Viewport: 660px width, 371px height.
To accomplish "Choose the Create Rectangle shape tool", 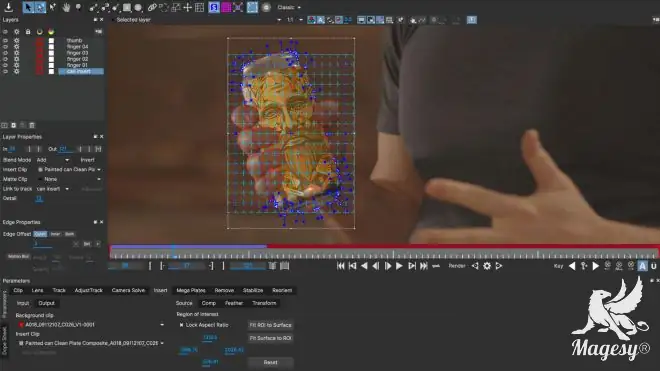I will (127, 7).
